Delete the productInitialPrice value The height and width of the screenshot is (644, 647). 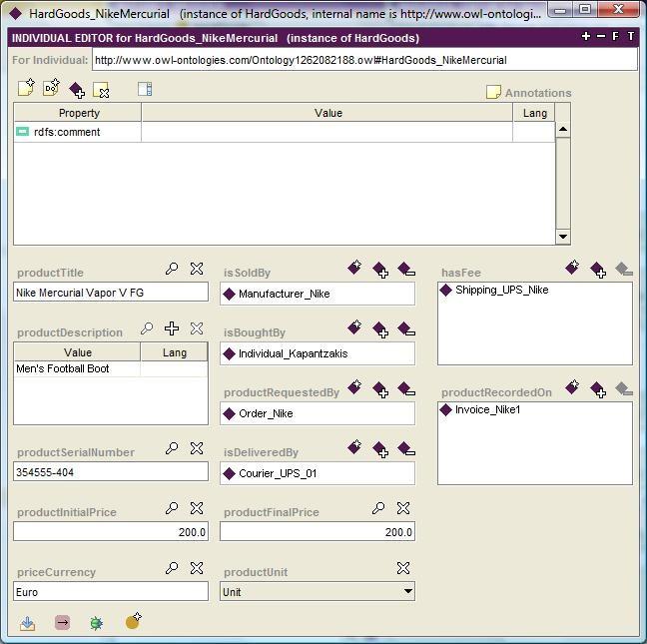click(197, 508)
